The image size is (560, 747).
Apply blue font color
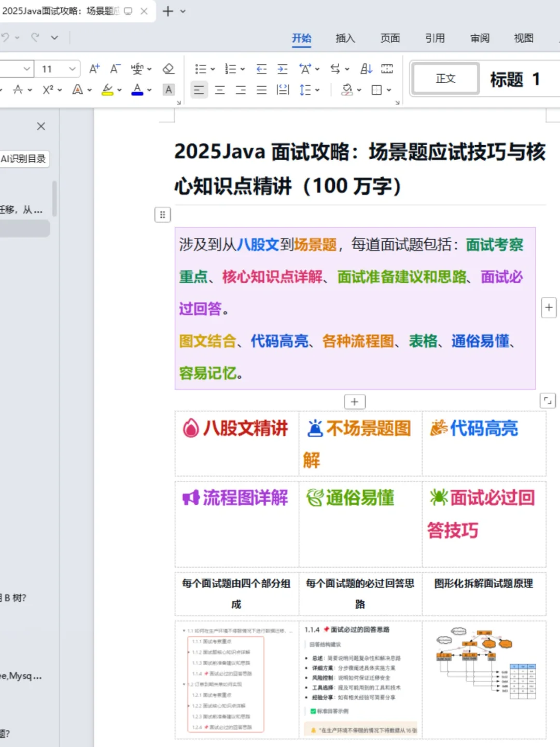(x=137, y=90)
